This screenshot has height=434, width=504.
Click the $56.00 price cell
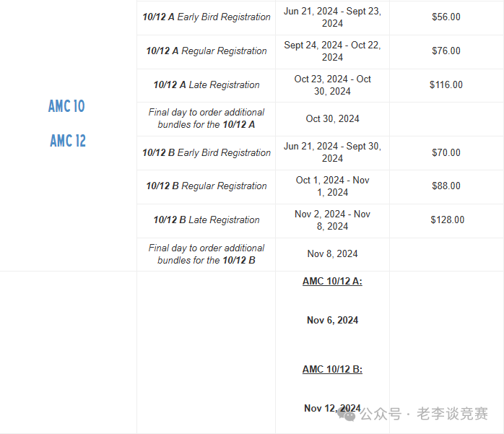tap(446, 17)
